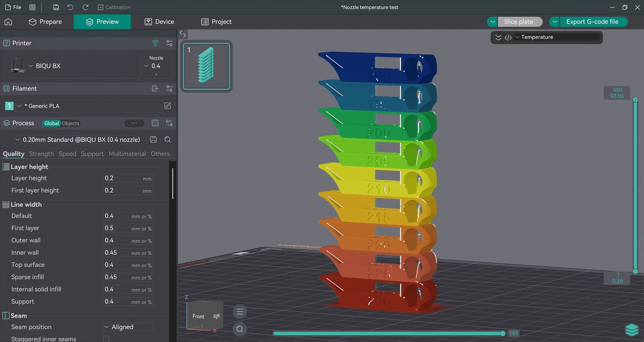644x342 pixels.
Task: Open the Nozzle 0.4 size dropdown
Action: 156,66
